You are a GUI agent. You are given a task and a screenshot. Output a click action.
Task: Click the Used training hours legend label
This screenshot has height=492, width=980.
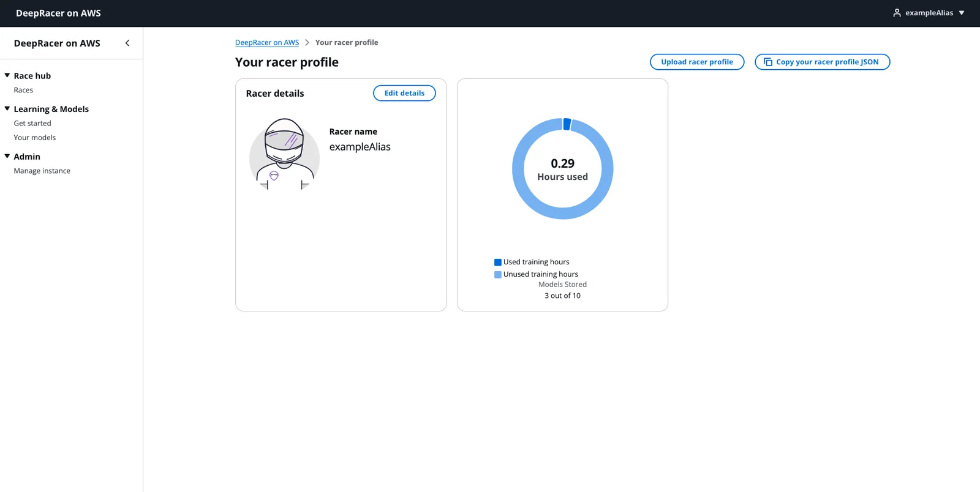click(537, 262)
